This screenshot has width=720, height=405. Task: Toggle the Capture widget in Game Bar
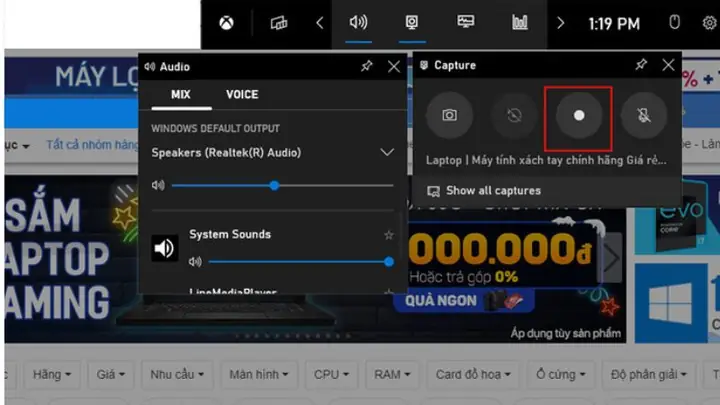click(412, 22)
